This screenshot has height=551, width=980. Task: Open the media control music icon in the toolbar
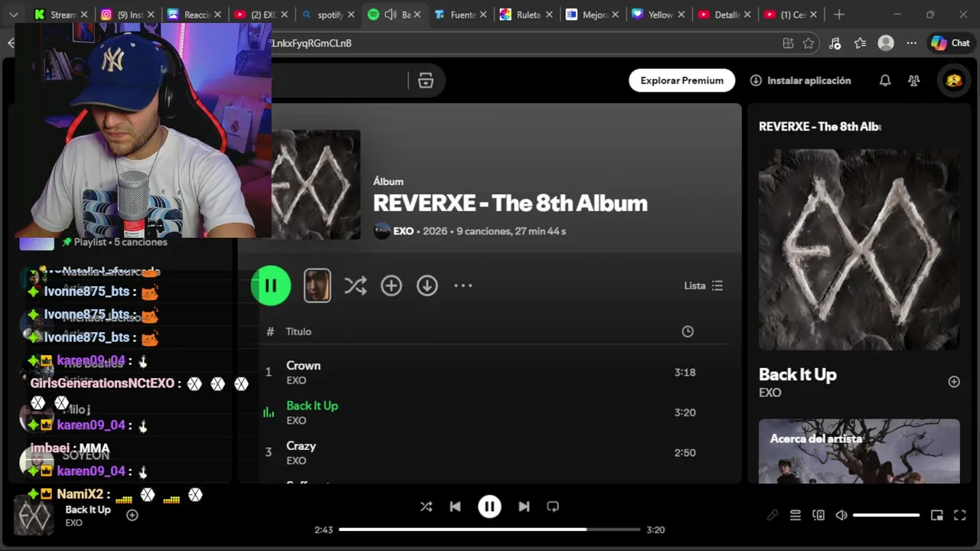point(835,44)
